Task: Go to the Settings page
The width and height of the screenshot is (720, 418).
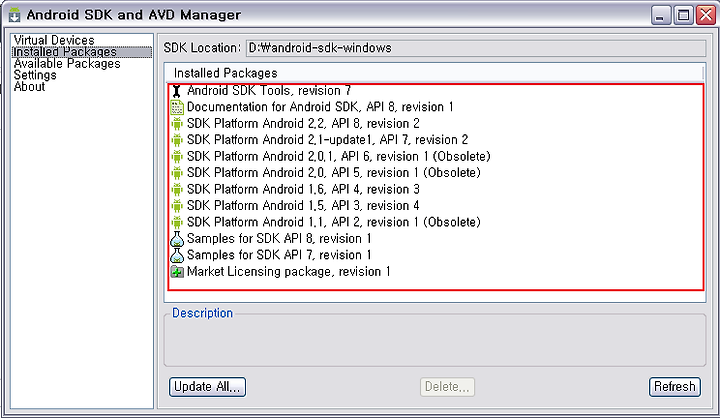Action: point(35,75)
